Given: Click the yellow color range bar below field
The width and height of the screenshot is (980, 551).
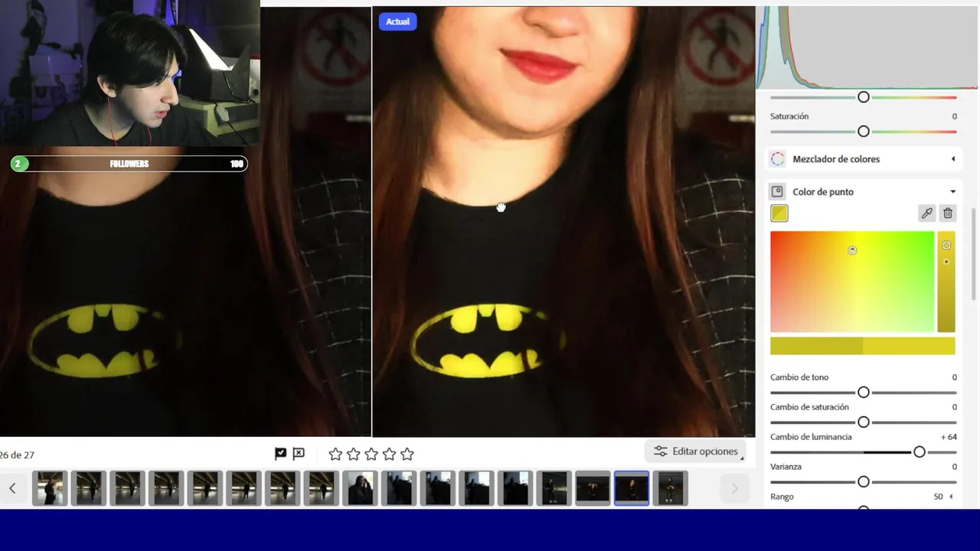Looking at the screenshot, I should coord(863,346).
